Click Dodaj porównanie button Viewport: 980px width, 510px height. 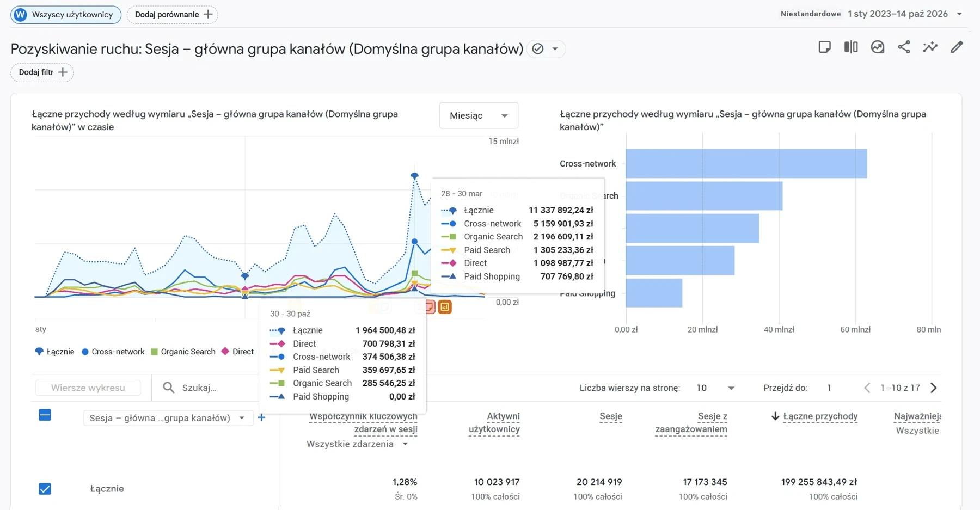click(172, 15)
